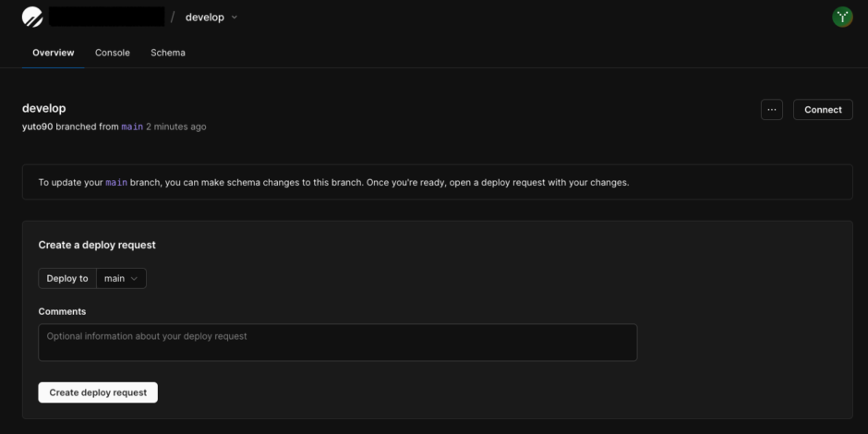
Task: Click the "2 minutes ago" timestamp
Action: [176, 127]
